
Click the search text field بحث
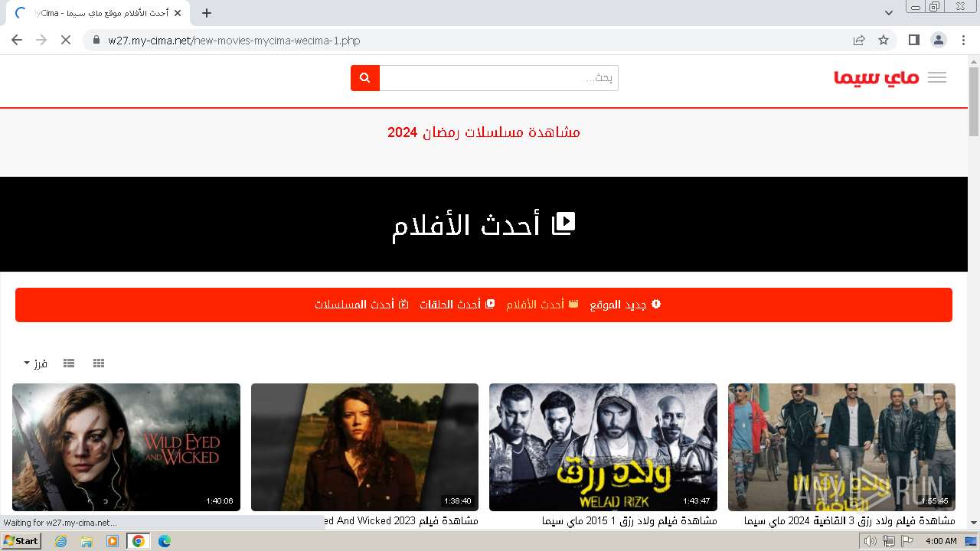(499, 78)
